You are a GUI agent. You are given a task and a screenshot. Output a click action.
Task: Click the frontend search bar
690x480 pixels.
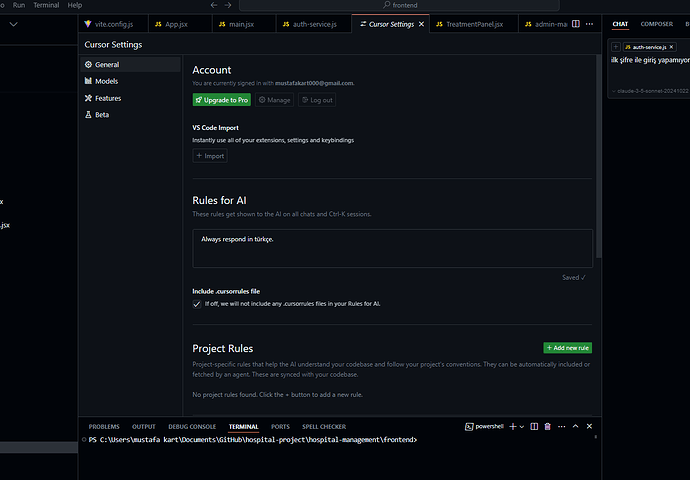tap(400, 5)
